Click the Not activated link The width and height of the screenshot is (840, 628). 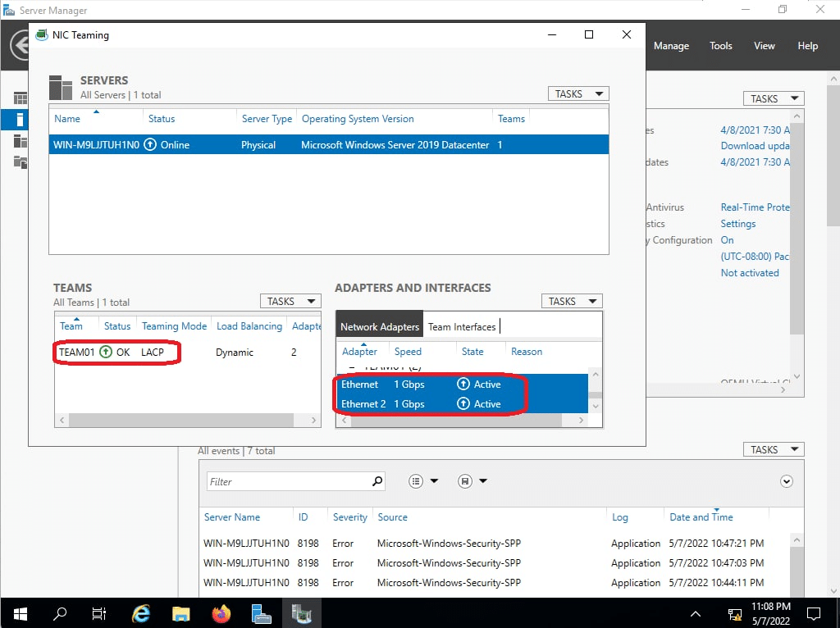coord(750,273)
